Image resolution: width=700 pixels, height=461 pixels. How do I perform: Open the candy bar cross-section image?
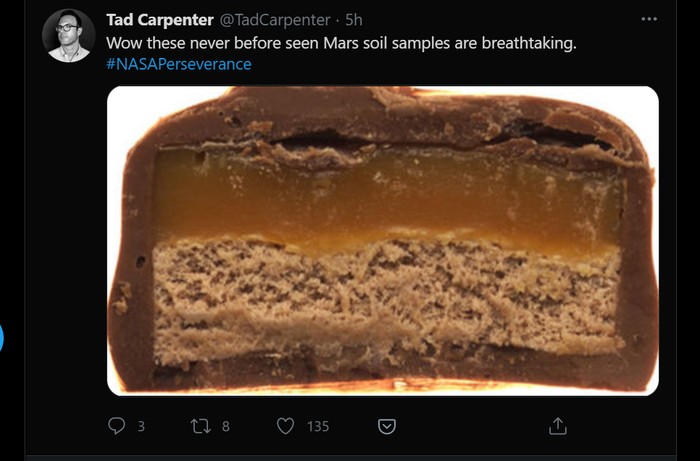(x=382, y=240)
